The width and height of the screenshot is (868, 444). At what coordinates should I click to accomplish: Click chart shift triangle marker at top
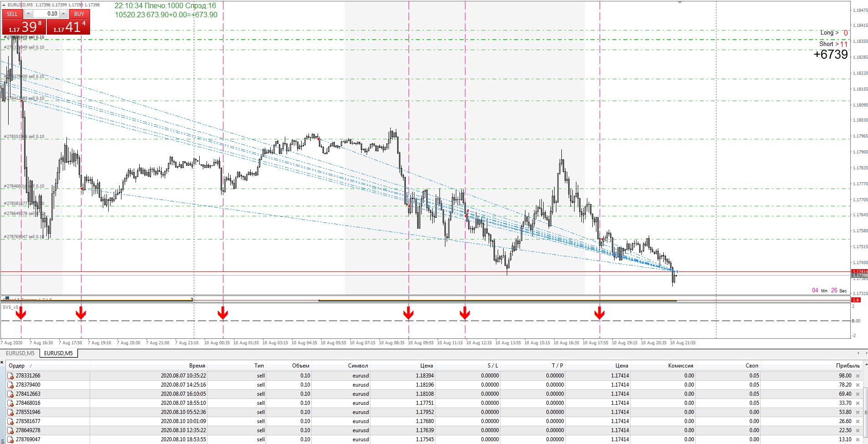pos(680,2)
